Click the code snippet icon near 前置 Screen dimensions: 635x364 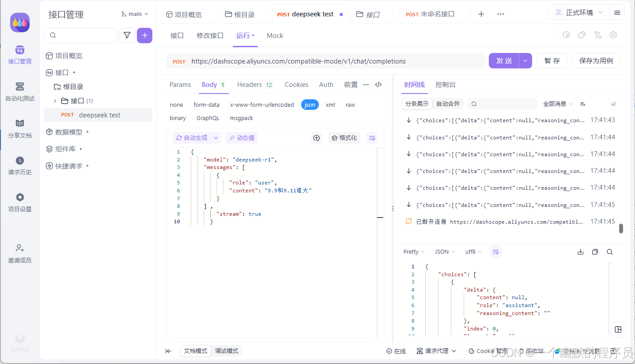(378, 85)
